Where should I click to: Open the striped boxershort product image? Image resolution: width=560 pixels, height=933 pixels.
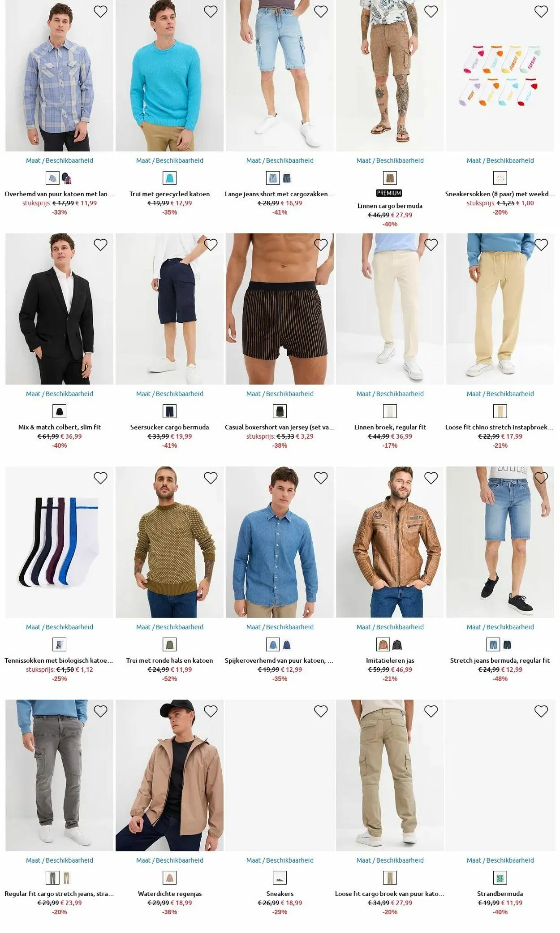[x=280, y=309]
